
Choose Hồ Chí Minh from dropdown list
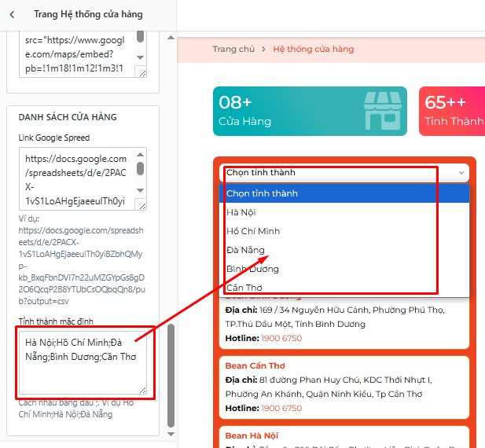tap(344, 231)
